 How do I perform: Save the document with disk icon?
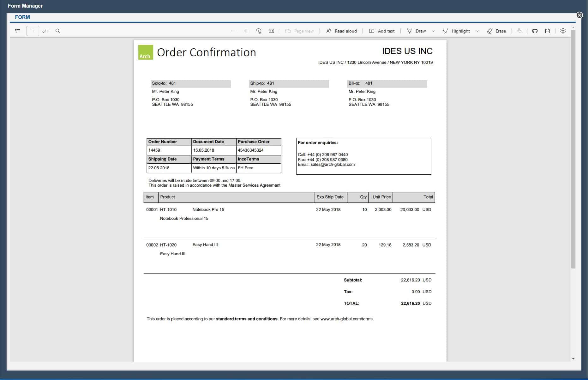click(x=548, y=31)
